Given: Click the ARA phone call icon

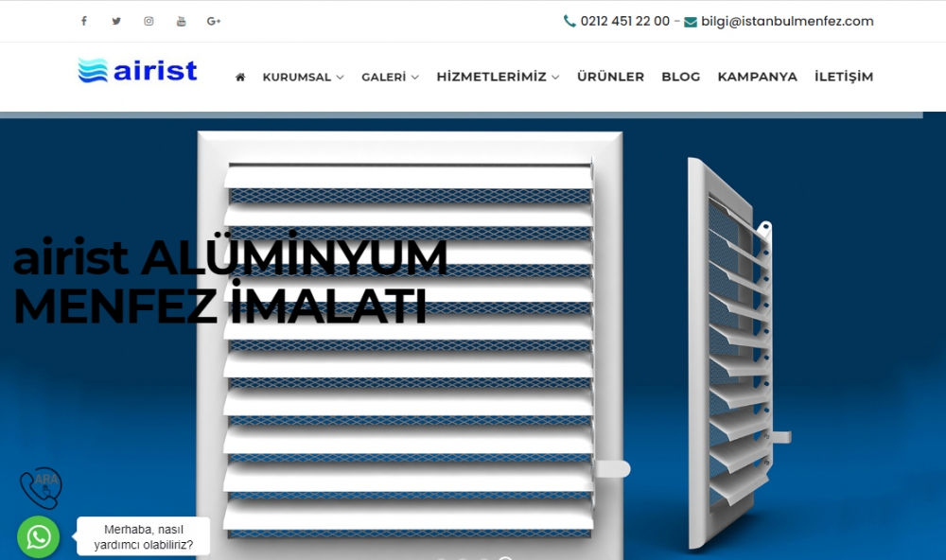Looking at the screenshot, I should tap(41, 487).
